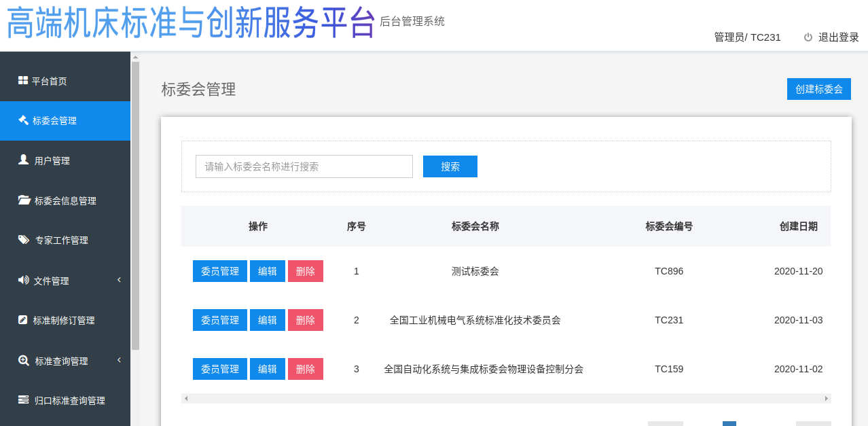
Task: Focus the 标委会名称 search input field
Action: 304,166
